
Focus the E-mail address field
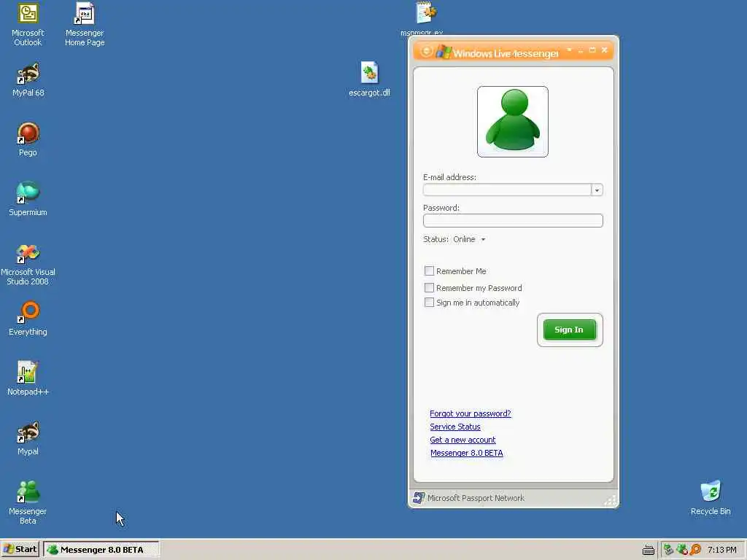[x=507, y=190]
